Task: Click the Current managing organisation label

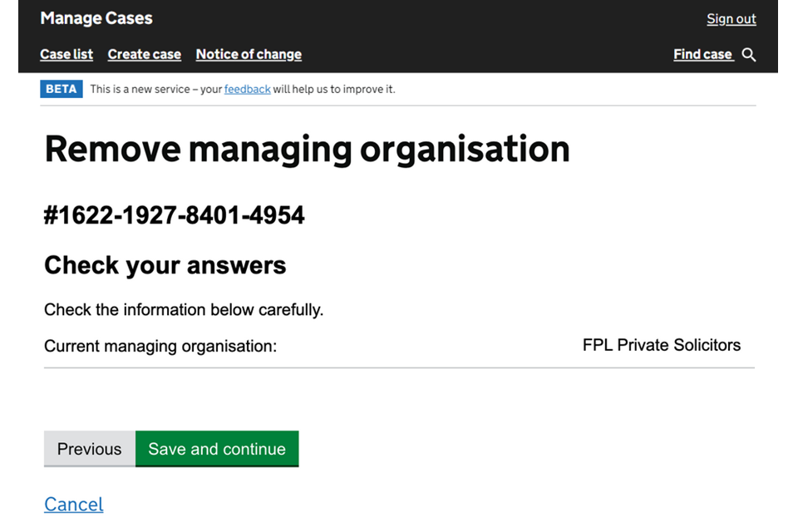Action: coord(160,346)
